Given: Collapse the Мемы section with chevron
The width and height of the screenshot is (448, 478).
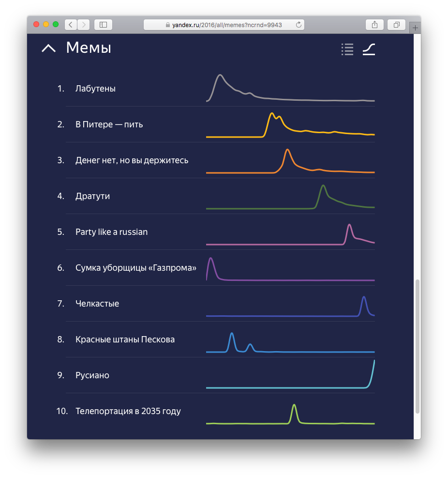Looking at the screenshot, I should (49, 48).
